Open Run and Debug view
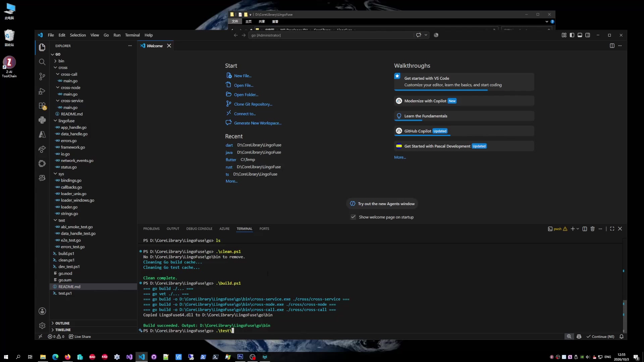 (x=42, y=91)
